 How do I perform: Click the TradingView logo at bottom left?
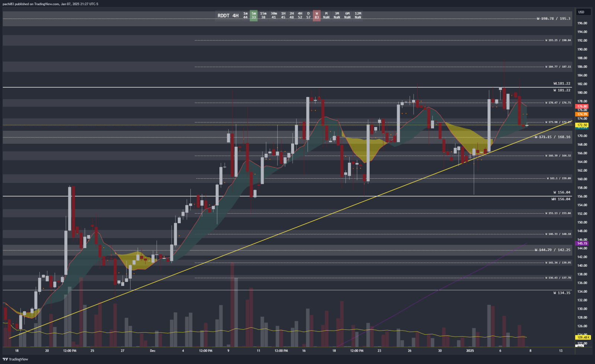tap(16, 359)
